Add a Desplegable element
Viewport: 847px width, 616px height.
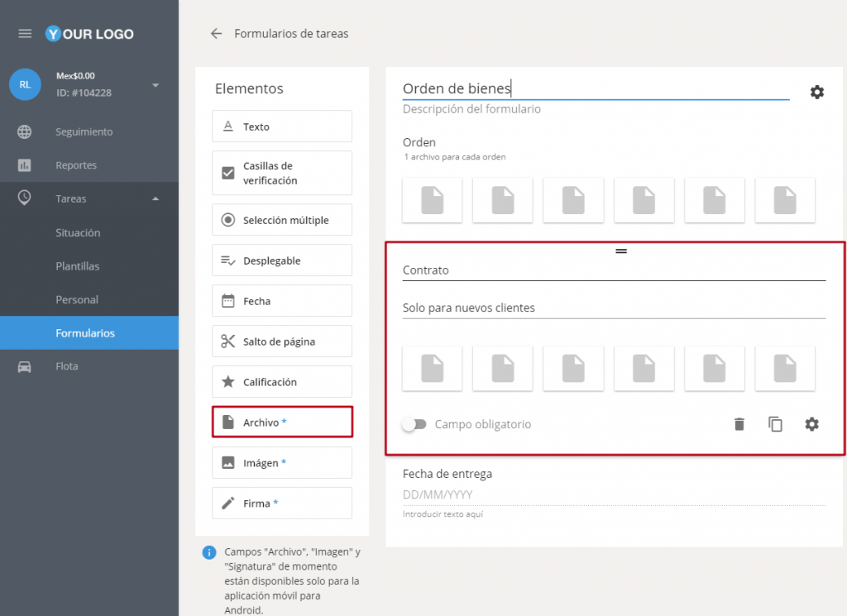(x=282, y=260)
